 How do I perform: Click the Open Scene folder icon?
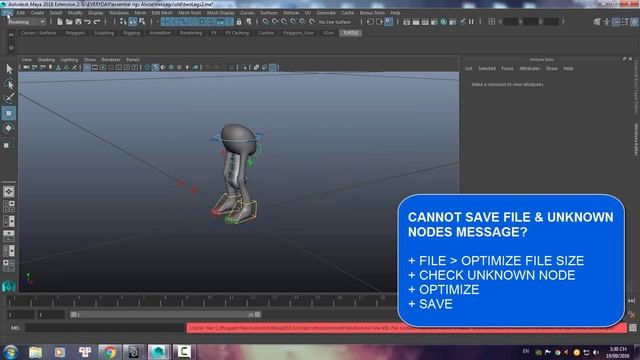[69, 22]
